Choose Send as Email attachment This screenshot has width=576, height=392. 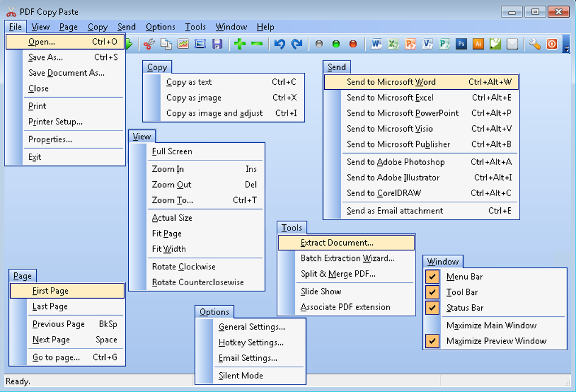[421, 211]
